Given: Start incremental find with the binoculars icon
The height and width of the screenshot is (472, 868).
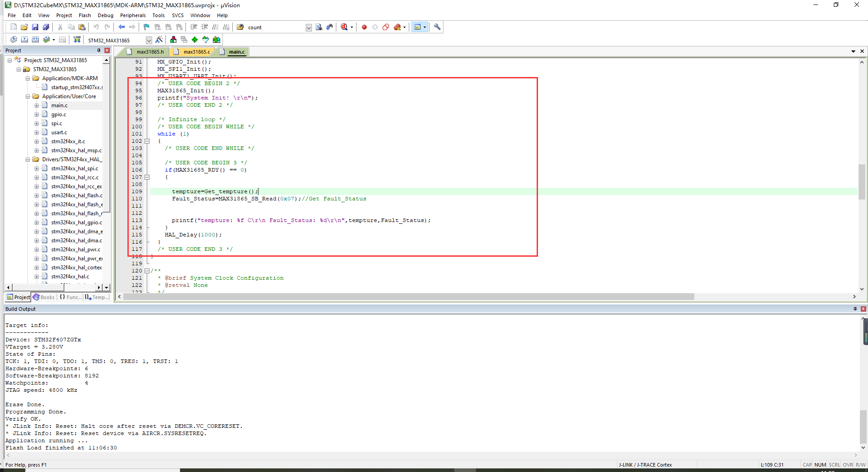Looking at the screenshot, I should pyautogui.click(x=330, y=27).
